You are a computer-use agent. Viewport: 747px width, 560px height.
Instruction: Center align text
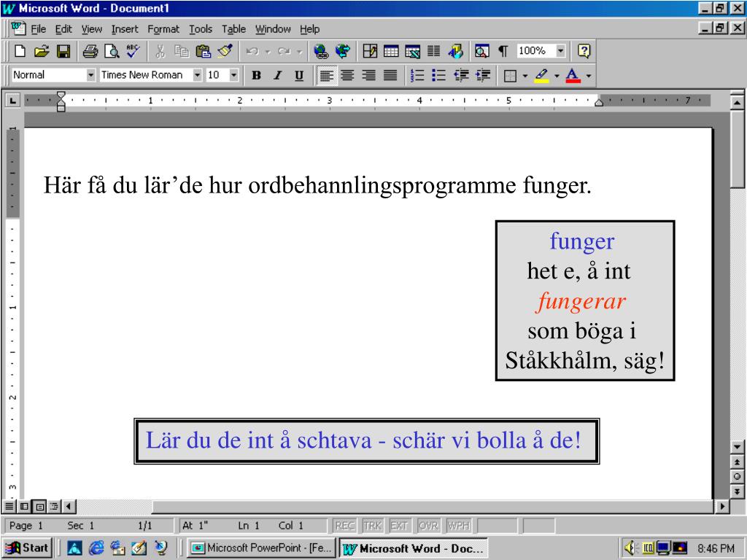point(348,75)
